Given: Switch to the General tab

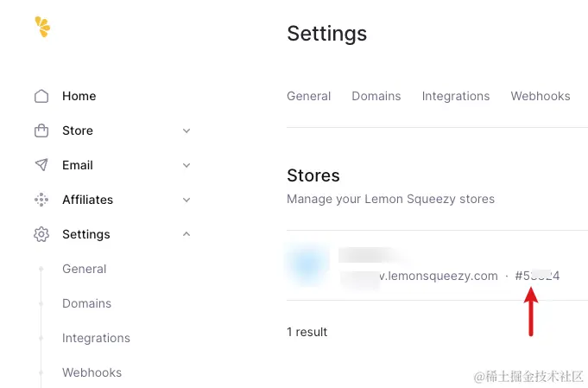Looking at the screenshot, I should click(x=308, y=96).
